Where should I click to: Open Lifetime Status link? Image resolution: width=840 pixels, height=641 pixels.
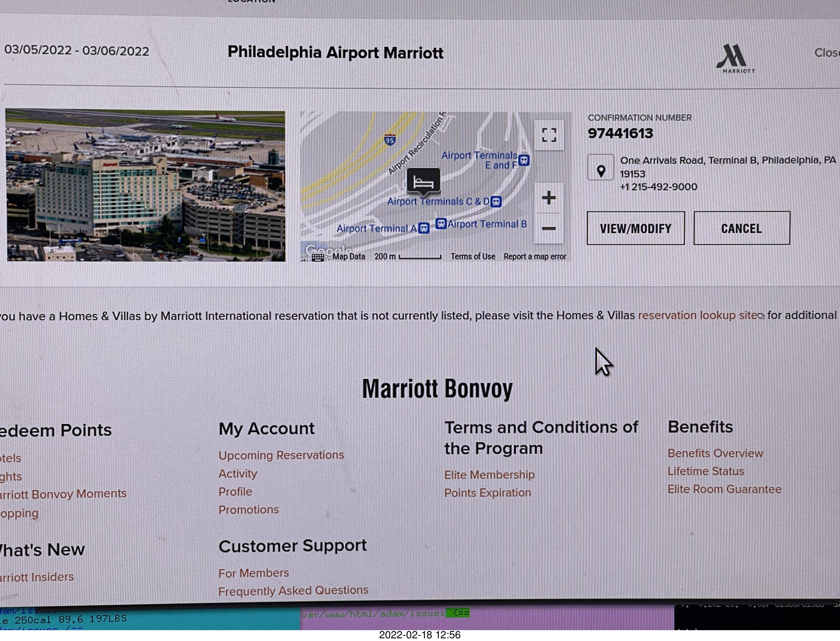coord(705,471)
